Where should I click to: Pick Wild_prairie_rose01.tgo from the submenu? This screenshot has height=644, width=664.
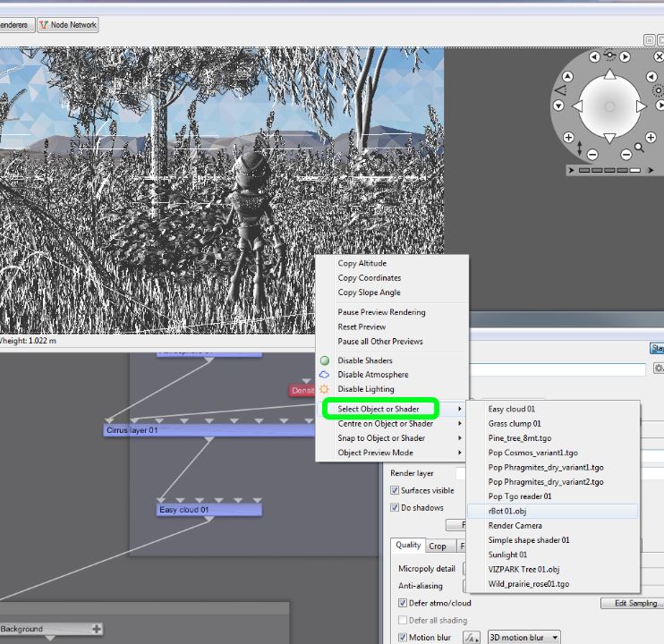click(553, 584)
